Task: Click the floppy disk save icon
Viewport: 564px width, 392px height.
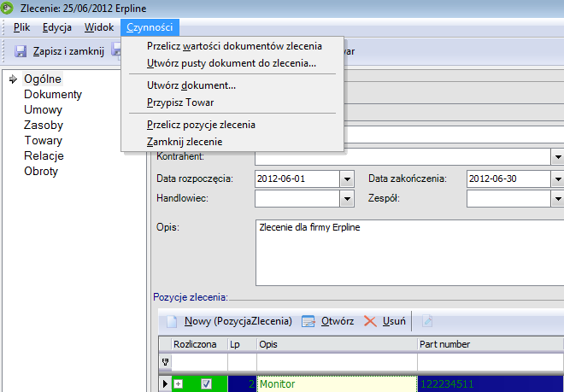Action: [x=21, y=51]
